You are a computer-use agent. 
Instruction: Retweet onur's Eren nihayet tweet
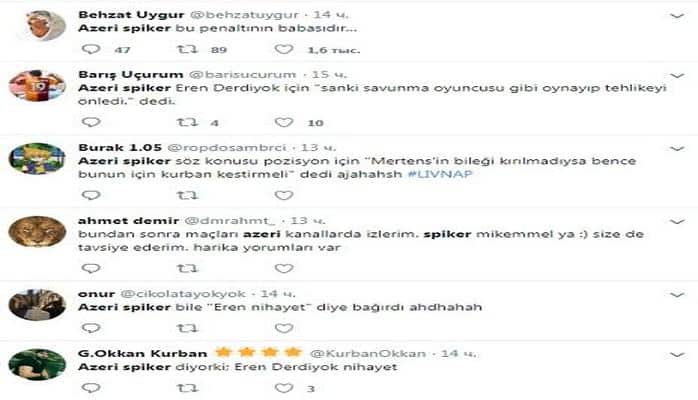pos(187,328)
